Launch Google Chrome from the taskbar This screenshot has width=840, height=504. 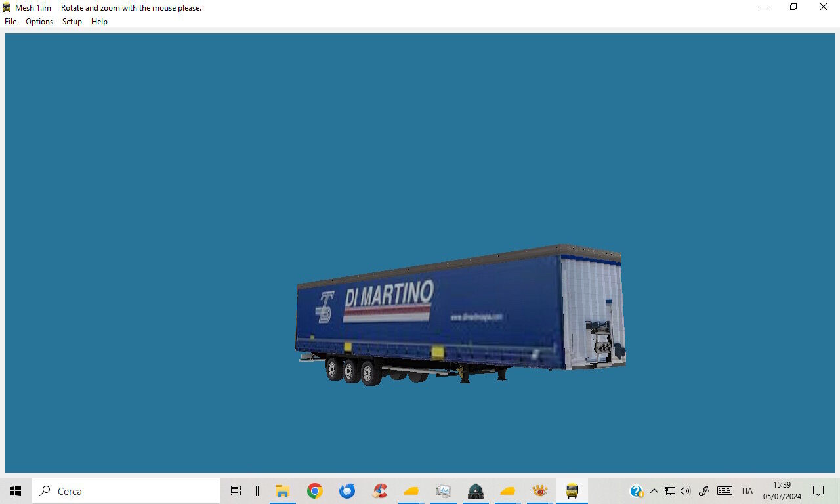point(315,491)
